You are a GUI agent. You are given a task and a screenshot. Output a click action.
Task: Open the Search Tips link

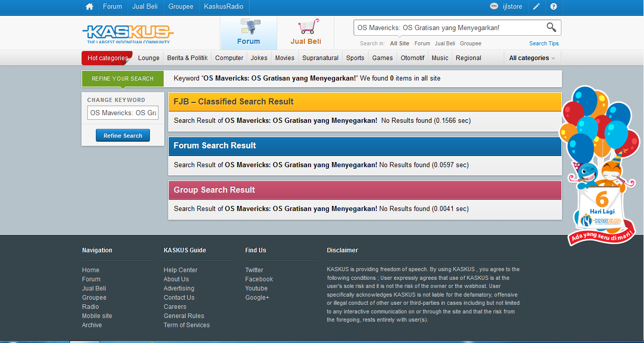pos(544,43)
